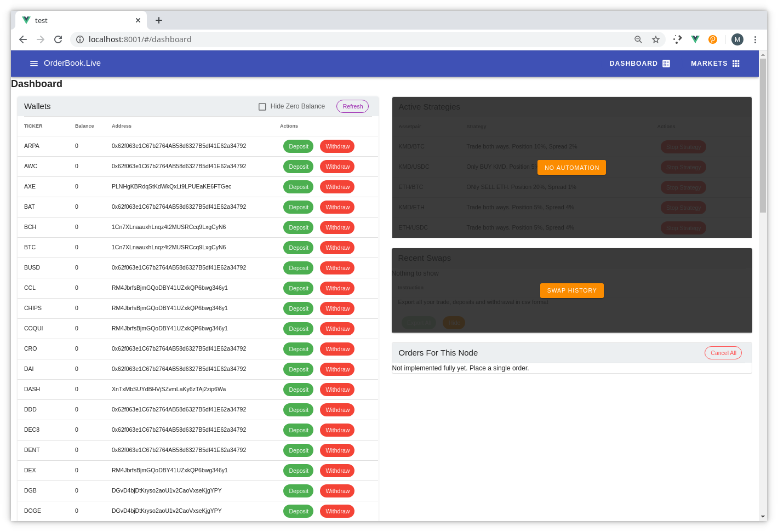Open the Vue devtools extension icon
This screenshot has height=532, width=778.
[695, 39]
